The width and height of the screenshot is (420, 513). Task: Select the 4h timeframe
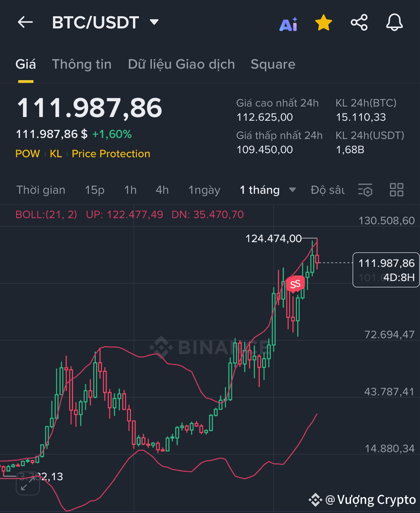[162, 190]
